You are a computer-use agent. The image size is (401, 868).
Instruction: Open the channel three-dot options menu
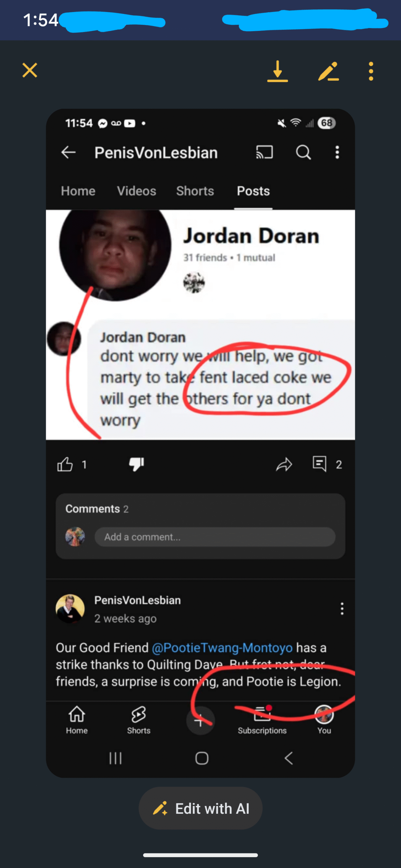[337, 152]
